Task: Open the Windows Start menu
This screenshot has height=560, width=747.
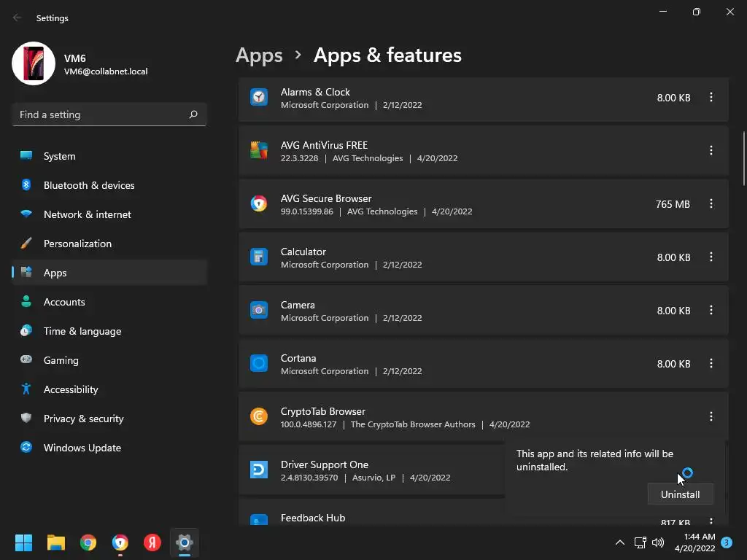Action: point(23,542)
